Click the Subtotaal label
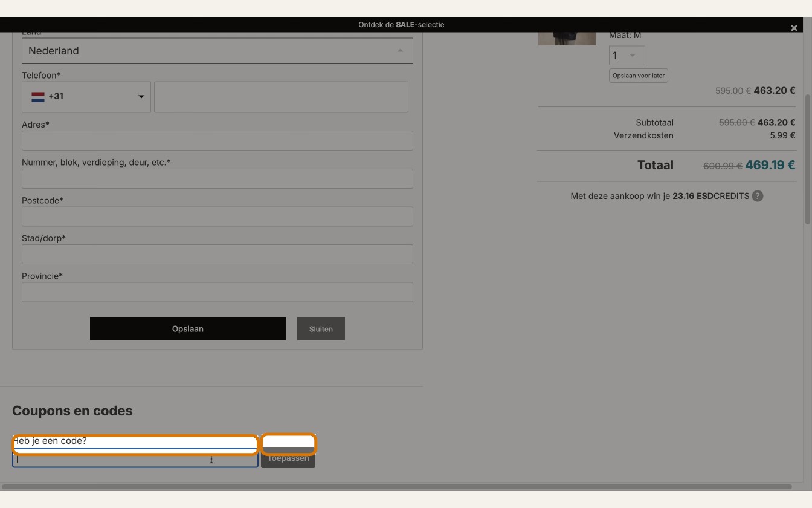This screenshot has width=812, height=508. pos(655,123)
